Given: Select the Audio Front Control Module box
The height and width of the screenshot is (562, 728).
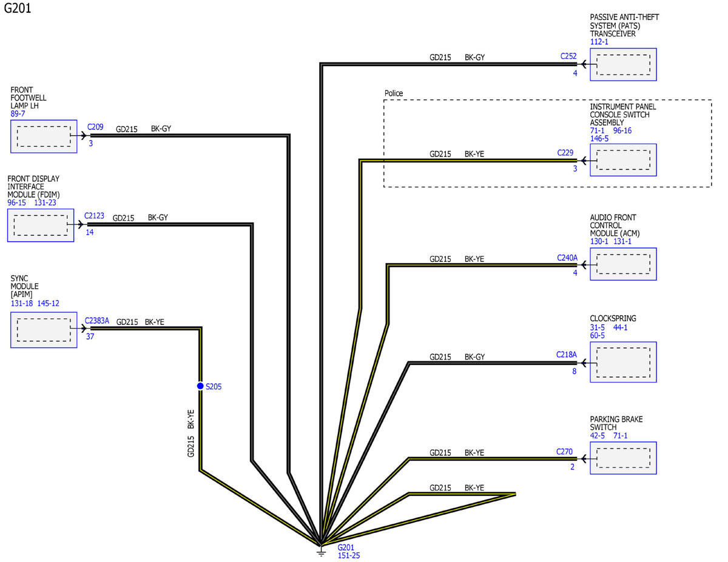Looking at the screenshot, I should [x=623, y=264].
